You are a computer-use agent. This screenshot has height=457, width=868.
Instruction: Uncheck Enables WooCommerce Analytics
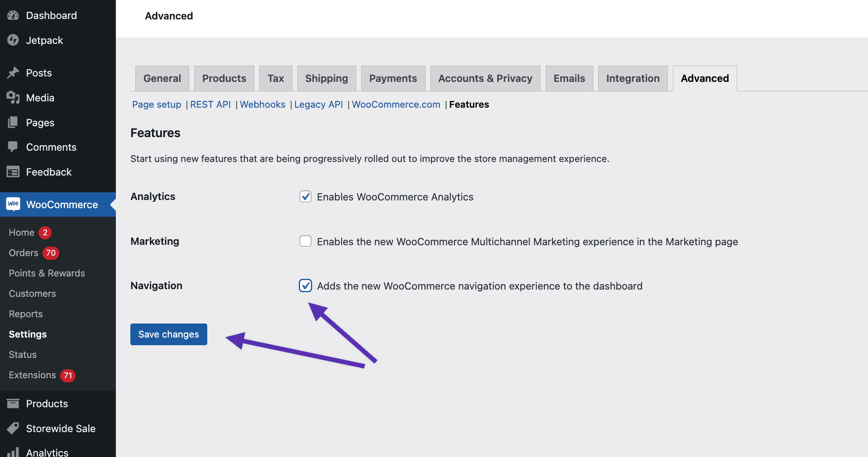(305, 196)
